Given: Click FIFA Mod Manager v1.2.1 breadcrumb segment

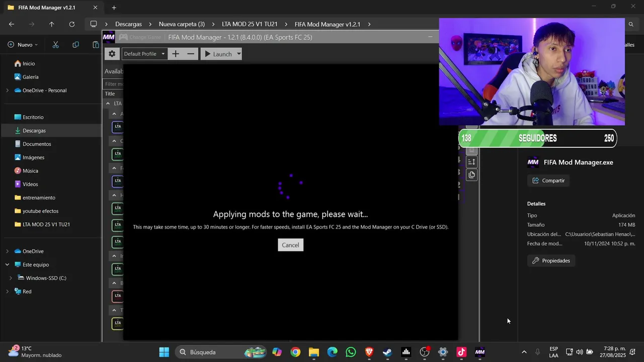Looking at the screenshot, I should [x=328, y=24].
